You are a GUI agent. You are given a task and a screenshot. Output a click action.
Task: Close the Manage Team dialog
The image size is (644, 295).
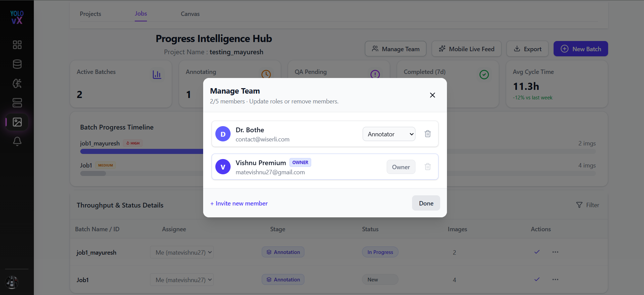pos(432,95)
